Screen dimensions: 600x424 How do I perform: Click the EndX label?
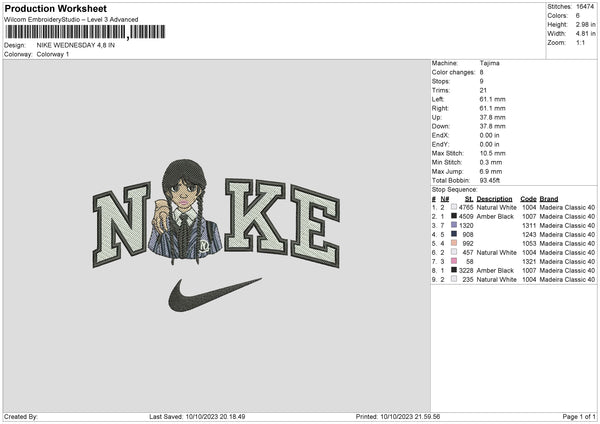(440, 135)
